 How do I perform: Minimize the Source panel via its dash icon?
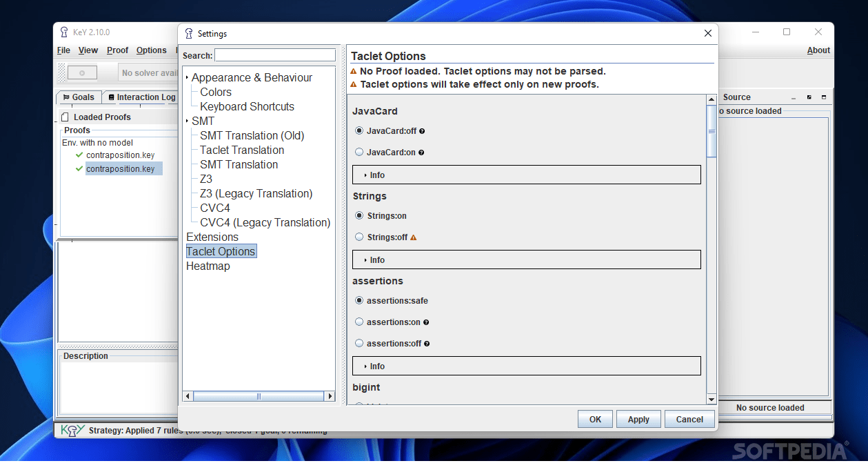click(x=794, y=98)
